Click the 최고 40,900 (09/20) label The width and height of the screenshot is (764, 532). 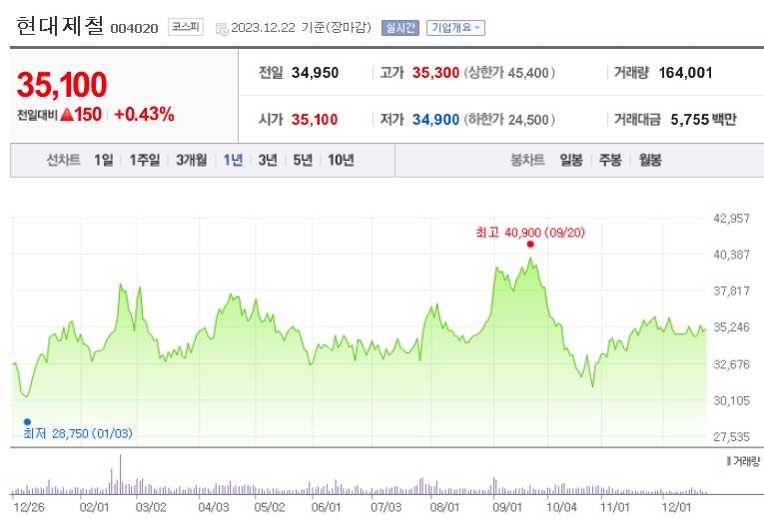[x=530, y=233]
